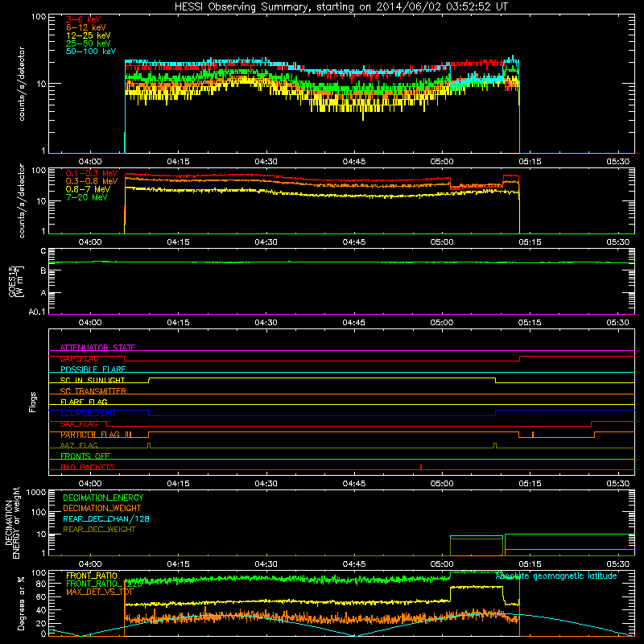Click the PARTICLE_FLAG orange spike after 05:15
The width and height of the screenshot is (644, 644).
[x=533, y=435]
